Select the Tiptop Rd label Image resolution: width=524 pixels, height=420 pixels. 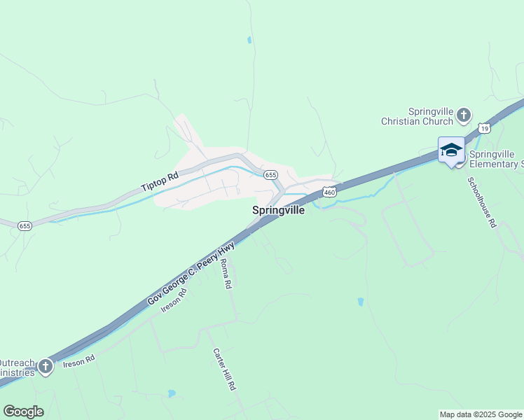160,182
